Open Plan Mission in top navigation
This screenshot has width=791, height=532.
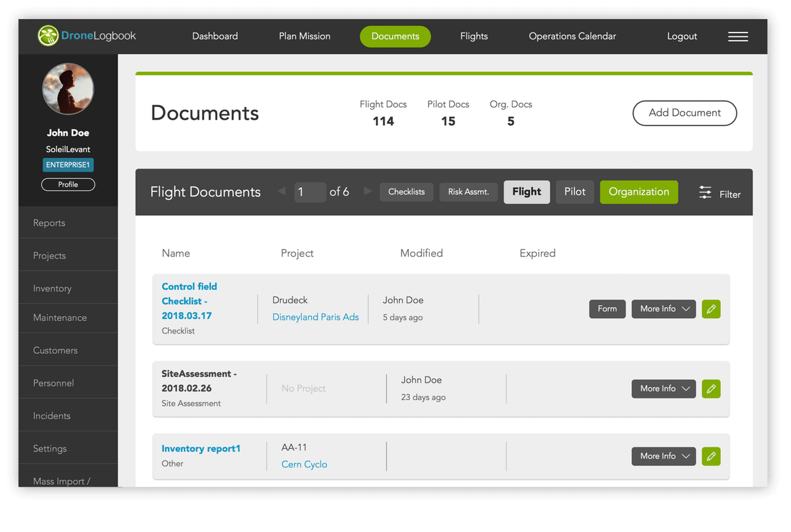[x=304, y=36]
